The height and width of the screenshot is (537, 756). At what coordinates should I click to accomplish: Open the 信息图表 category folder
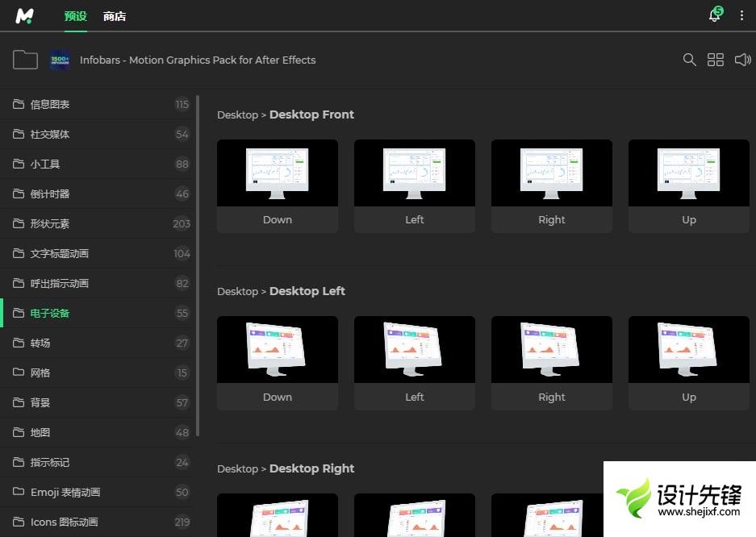(50, 104)
